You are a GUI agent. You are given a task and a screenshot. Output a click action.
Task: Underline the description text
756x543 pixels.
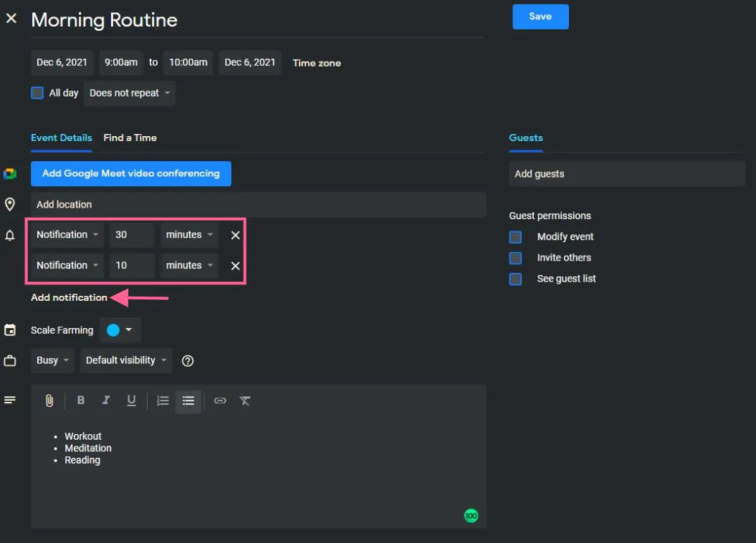coord(131,400)
